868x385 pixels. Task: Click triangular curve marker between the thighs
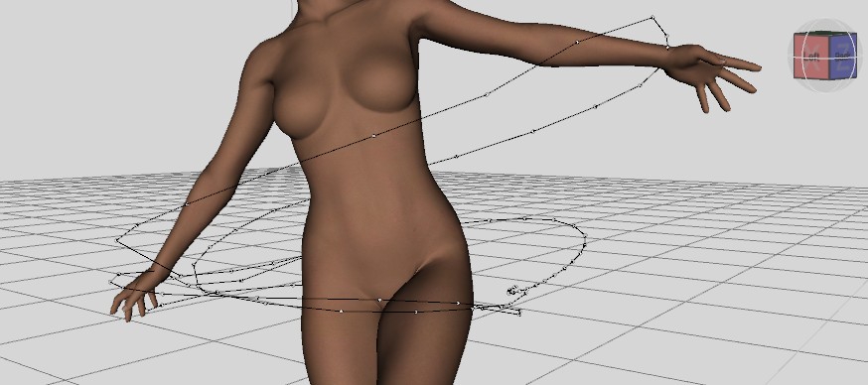(379, 301)
